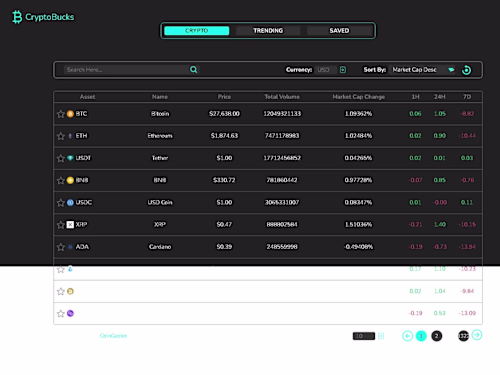Open the Sort By Market Cap Desc dropdown
500x375 pixels.
pyautogui.click(x=423, y=70)
